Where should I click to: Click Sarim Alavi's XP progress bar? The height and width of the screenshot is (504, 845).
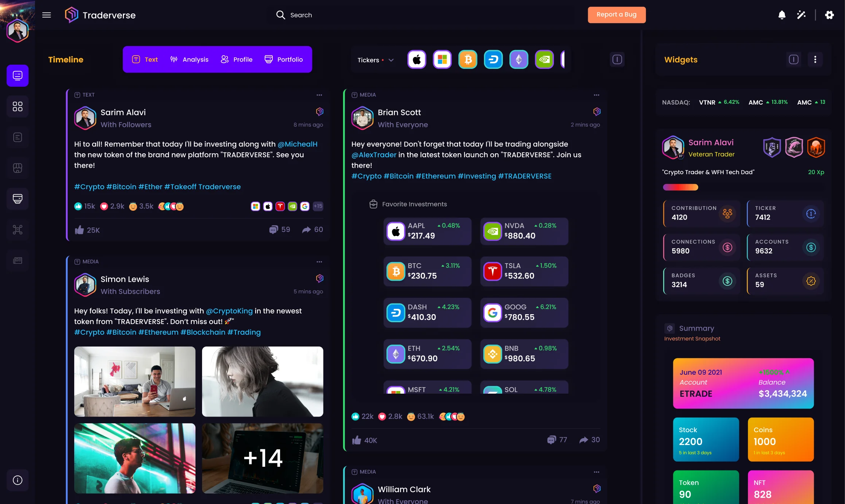click(x=680, y=187)
